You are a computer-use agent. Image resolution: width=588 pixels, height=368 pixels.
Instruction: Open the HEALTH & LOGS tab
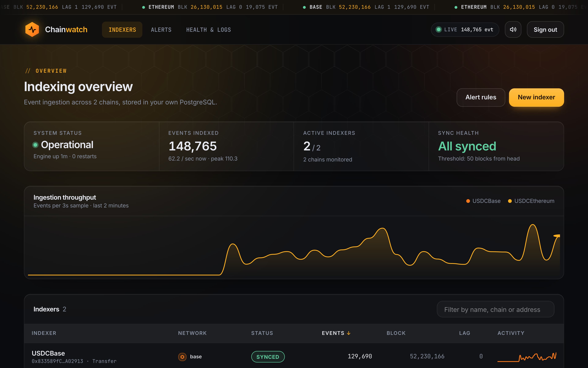208,30
